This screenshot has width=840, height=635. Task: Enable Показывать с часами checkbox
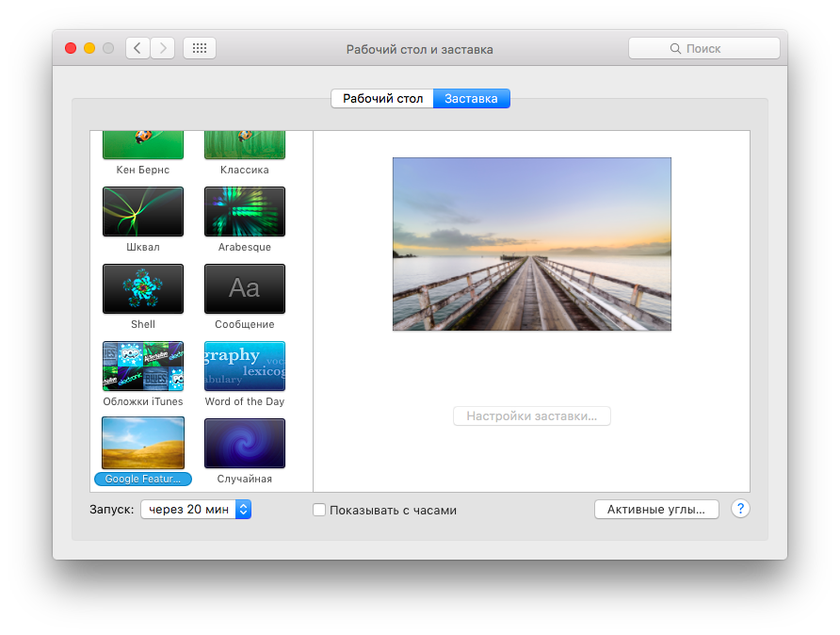tap(319, 510)
